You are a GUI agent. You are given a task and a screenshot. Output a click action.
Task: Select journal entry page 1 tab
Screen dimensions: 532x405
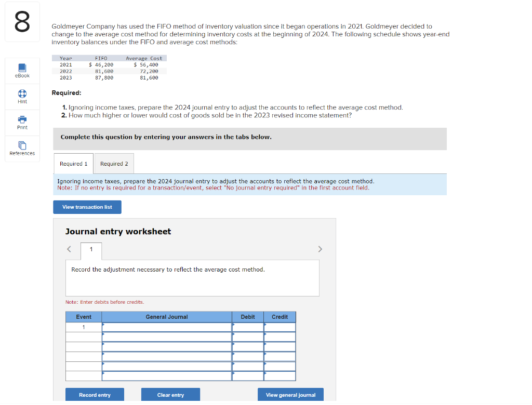click(x=91, y=251)
